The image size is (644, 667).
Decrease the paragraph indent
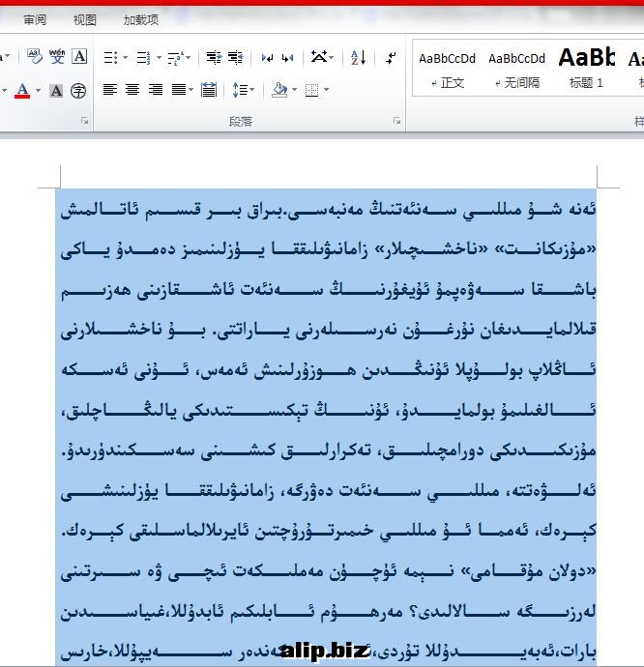click(212, 58)
